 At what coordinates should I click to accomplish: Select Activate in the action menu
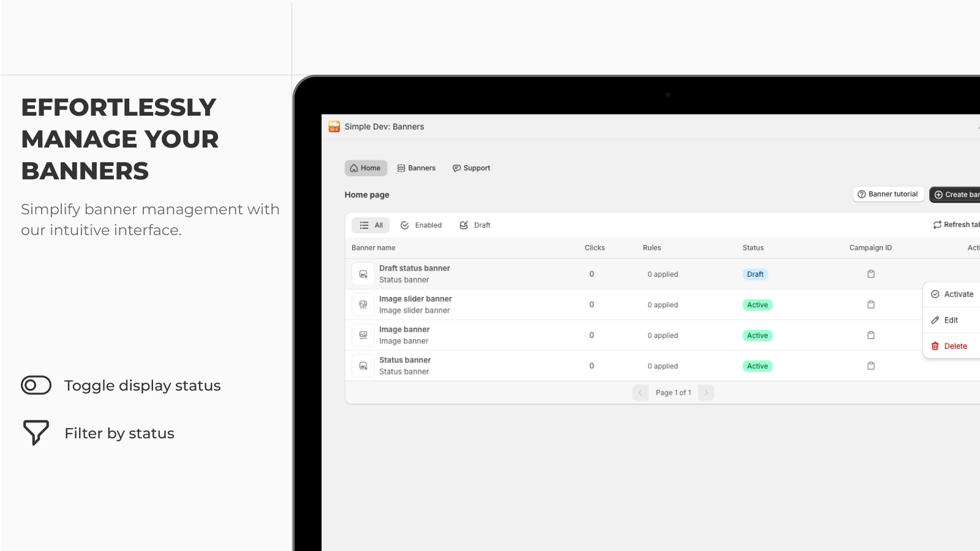pyautogui.click(x=952, y=294)
